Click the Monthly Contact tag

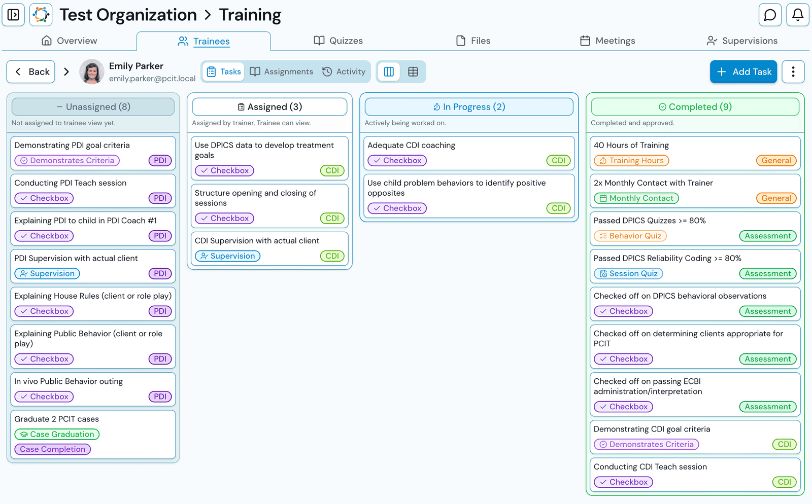[x=636, y=198]
